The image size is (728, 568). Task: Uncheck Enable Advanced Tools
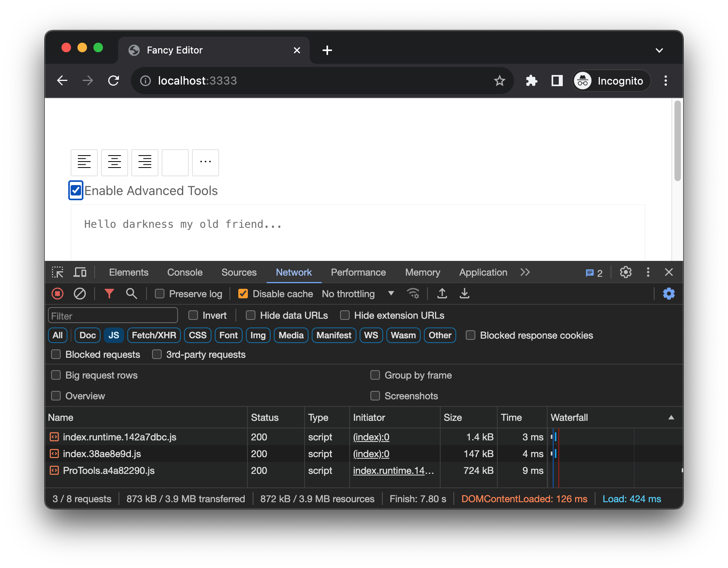tap(76, 191)
